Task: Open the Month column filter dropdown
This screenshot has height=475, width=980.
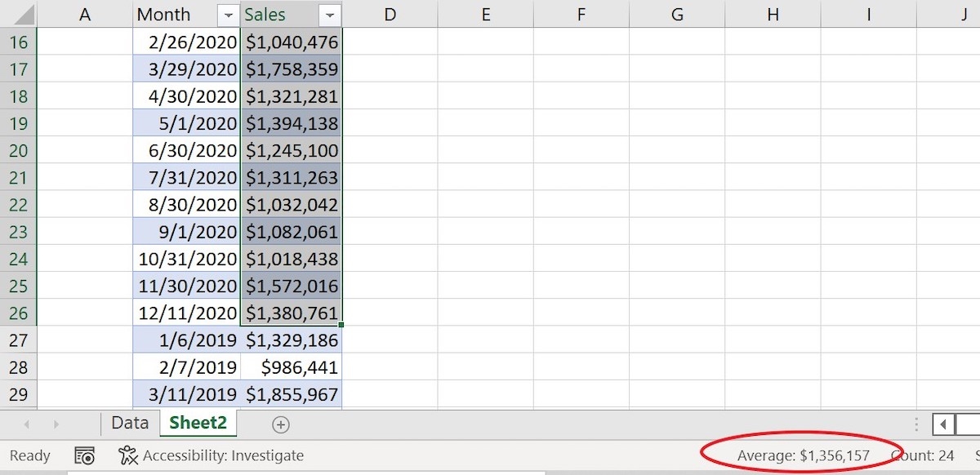Action: point(227,15)
